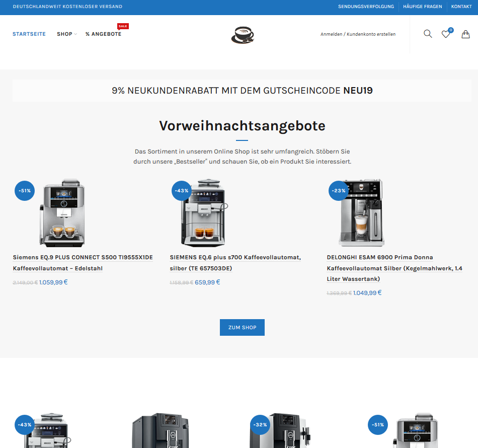Click the price 1.049,99 €
Viewport: 478px width, 448px height.
point(367,293)
